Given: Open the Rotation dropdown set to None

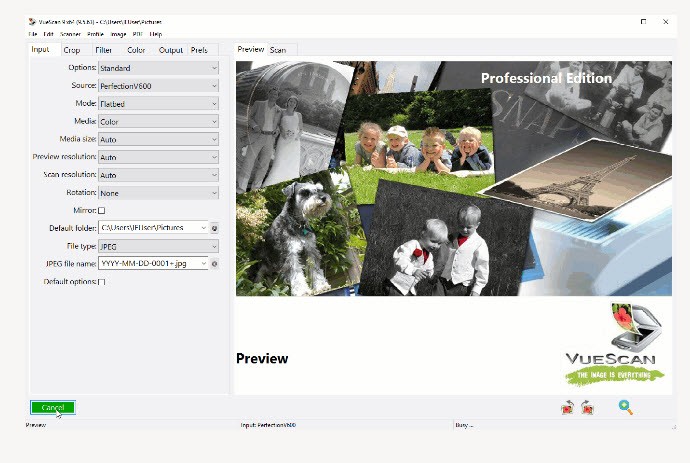Looking at the screenshot, I should 158,193.
